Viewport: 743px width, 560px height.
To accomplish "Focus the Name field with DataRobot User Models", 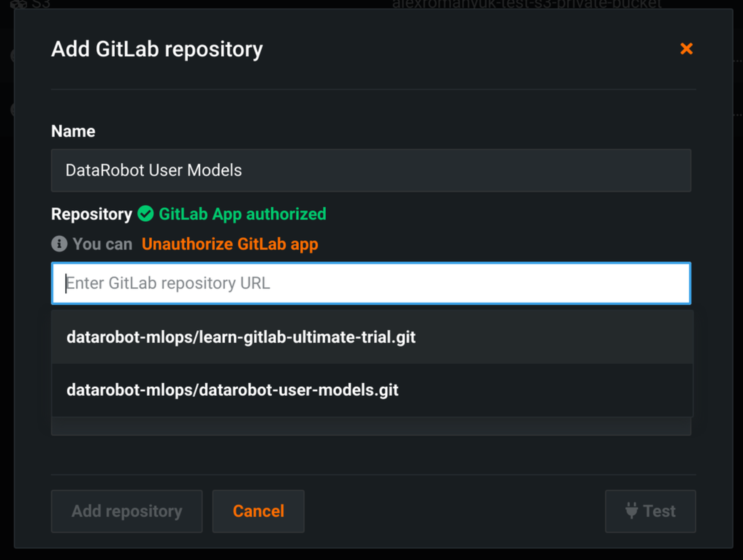I will coord(371,170).
